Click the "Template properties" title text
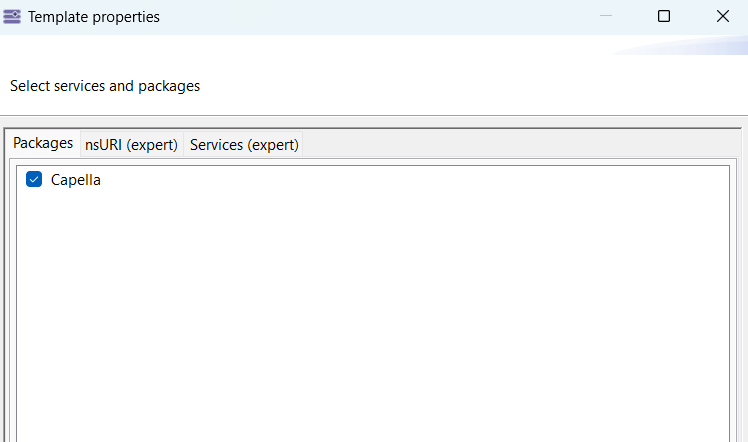The image size is (748, 442). point(93,17)
